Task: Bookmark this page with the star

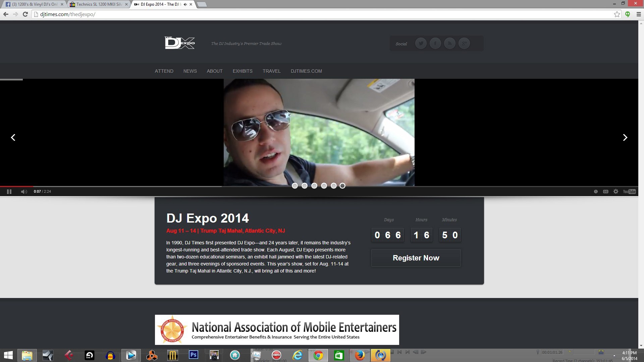Action: (x=617, y=14)
